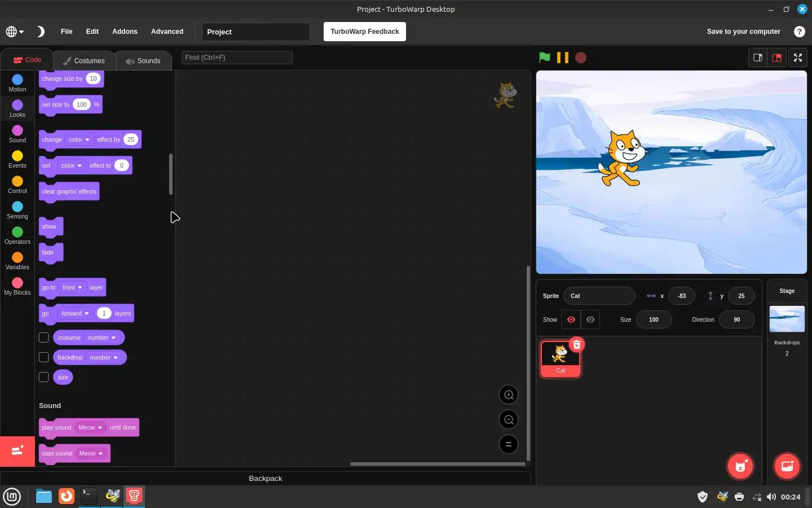
Task: Click the workspace vertical scrollbar
Action: (x=528, y=363)
